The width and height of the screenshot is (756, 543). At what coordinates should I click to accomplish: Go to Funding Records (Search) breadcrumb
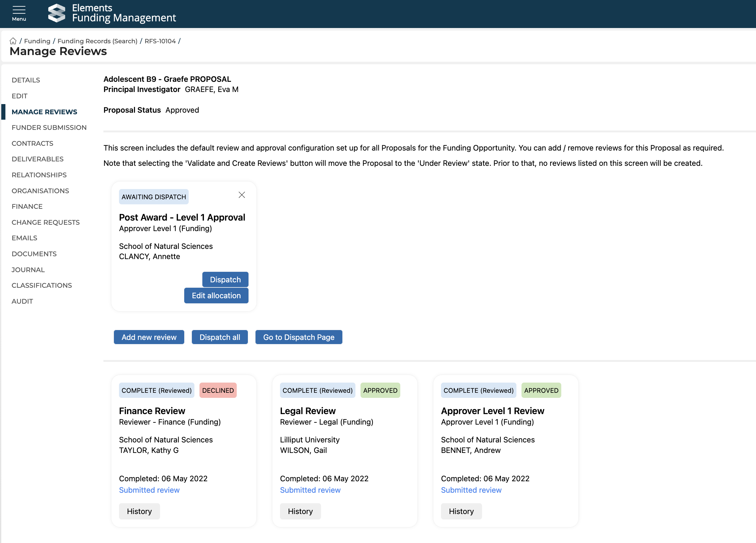pos(97,41)
